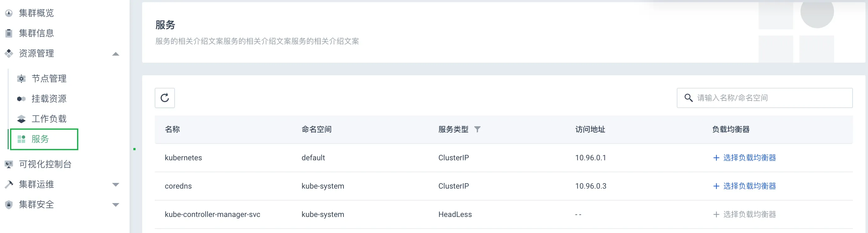
Task: Click 选择负载均衡器 link for kubernetes
Action: click(x=750, y=158)
